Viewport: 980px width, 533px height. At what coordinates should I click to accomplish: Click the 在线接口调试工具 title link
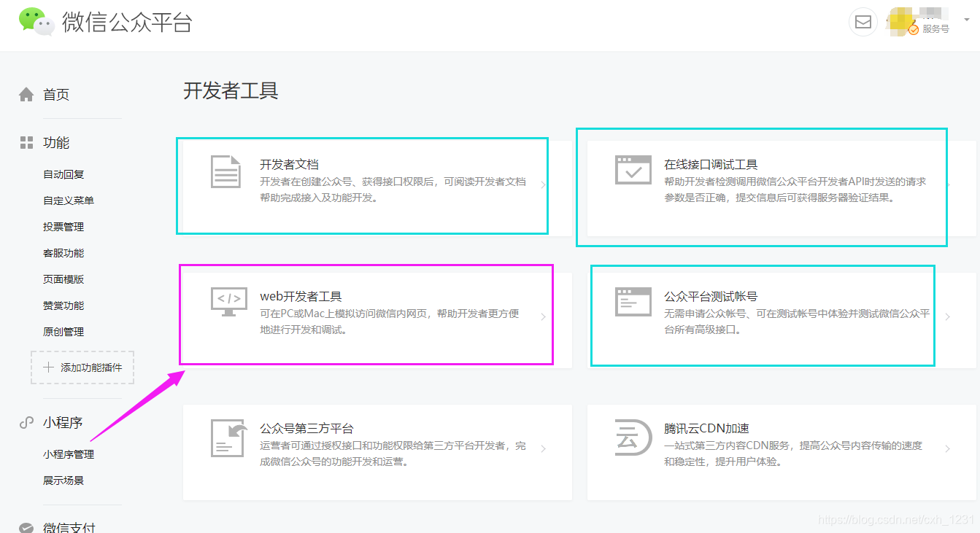click(710, 165)
